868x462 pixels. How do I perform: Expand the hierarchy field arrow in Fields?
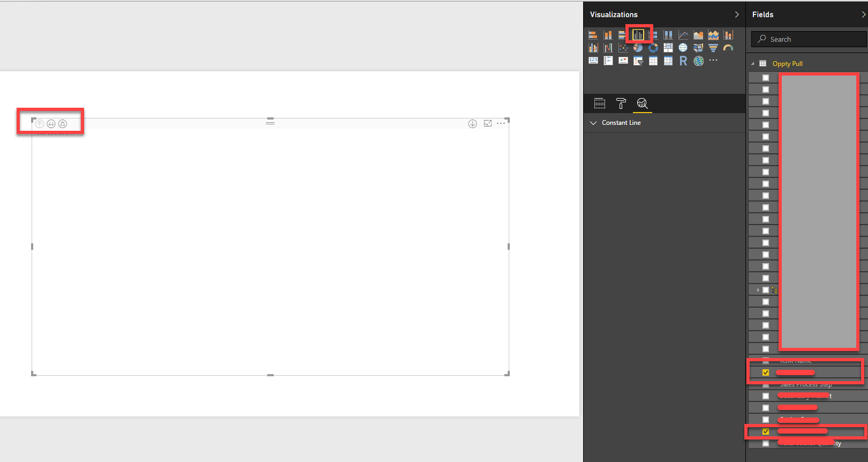[758, 290]
